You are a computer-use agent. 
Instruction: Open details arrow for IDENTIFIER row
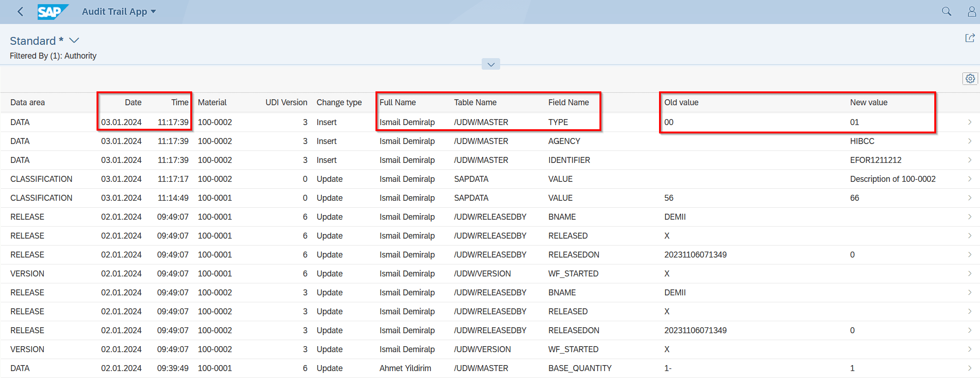tap(970, 160)
